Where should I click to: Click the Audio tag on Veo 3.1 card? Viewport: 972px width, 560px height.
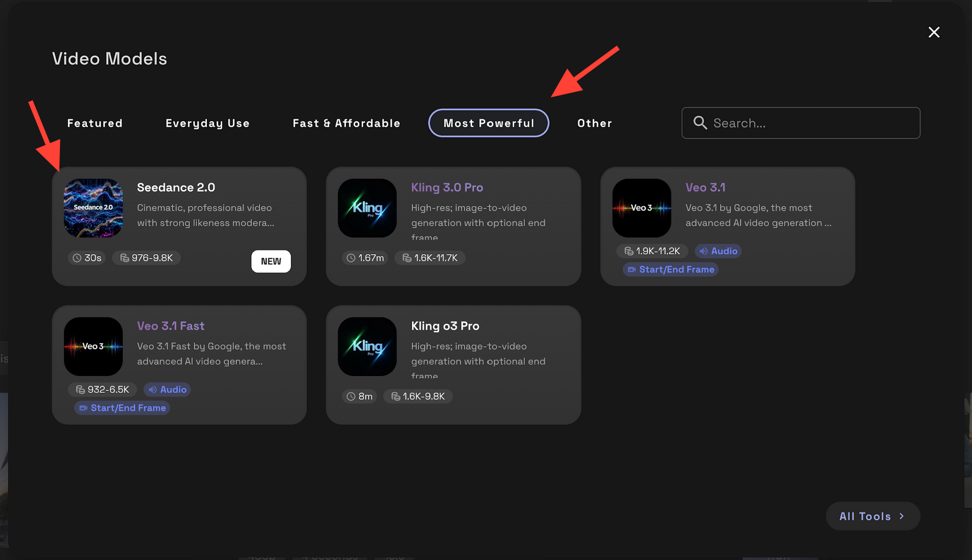pyautogui.click(x=718, y=251)
